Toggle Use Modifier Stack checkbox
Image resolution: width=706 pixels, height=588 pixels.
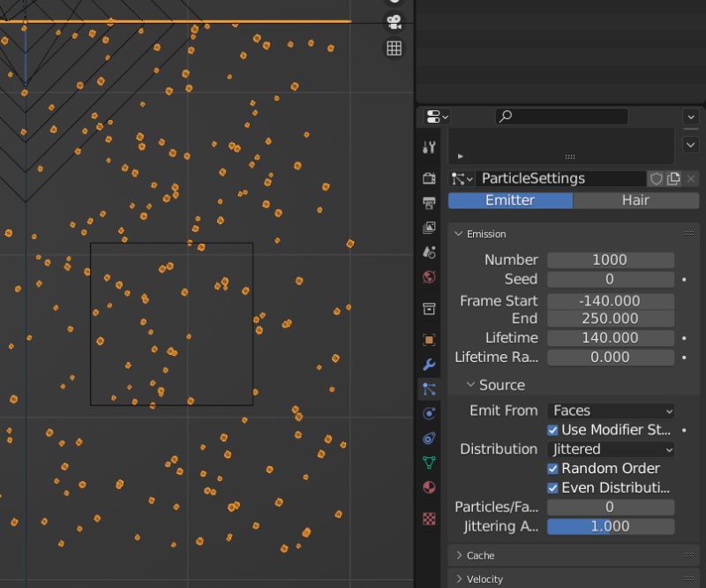pos(552,430)
